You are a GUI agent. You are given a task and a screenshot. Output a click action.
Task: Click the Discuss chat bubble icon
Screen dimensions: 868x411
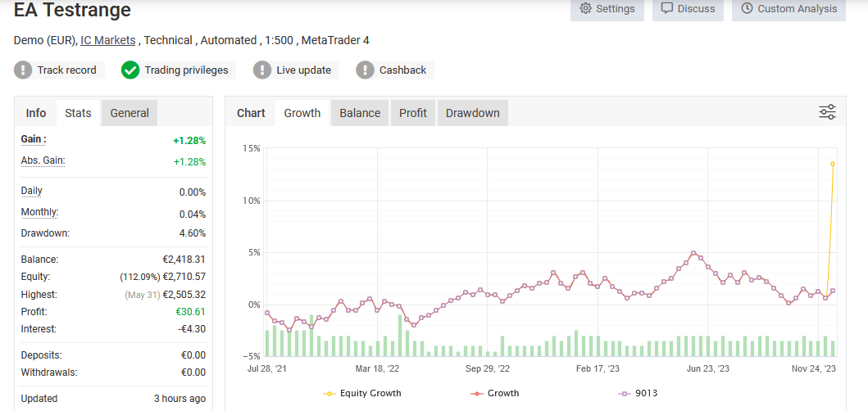pos(667,9)
